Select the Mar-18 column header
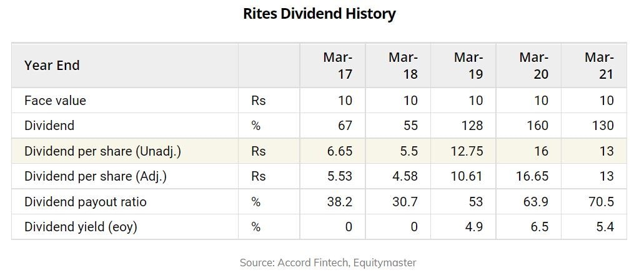Image resolution: width=644 pixels, height=280 pixels. [403, 66]
